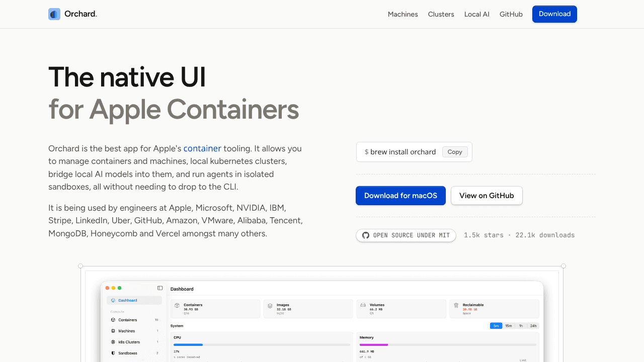This screenshot has height=362, width=644.
Task: Switch the chart range to 24h
Action: click(533, 326)
